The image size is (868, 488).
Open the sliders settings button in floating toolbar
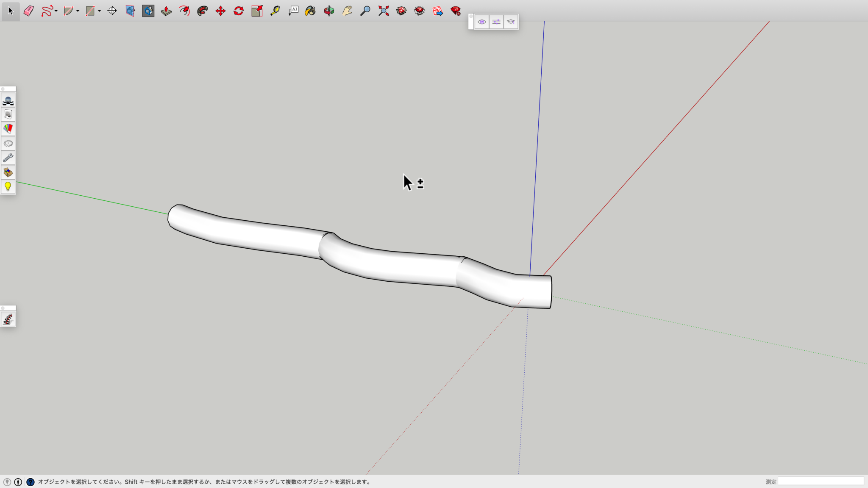(496, 22)
